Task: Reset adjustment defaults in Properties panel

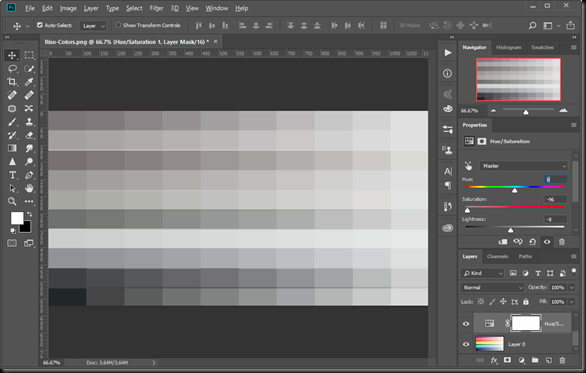Action: tap(532, 242)
